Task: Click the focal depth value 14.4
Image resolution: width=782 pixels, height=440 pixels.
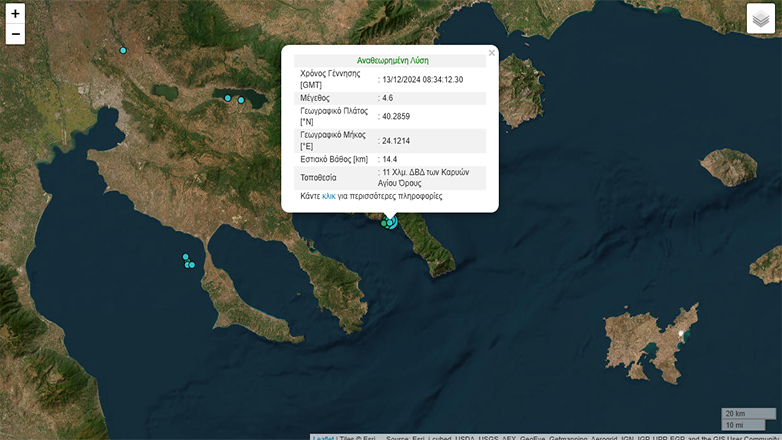Action: (390, 159)
